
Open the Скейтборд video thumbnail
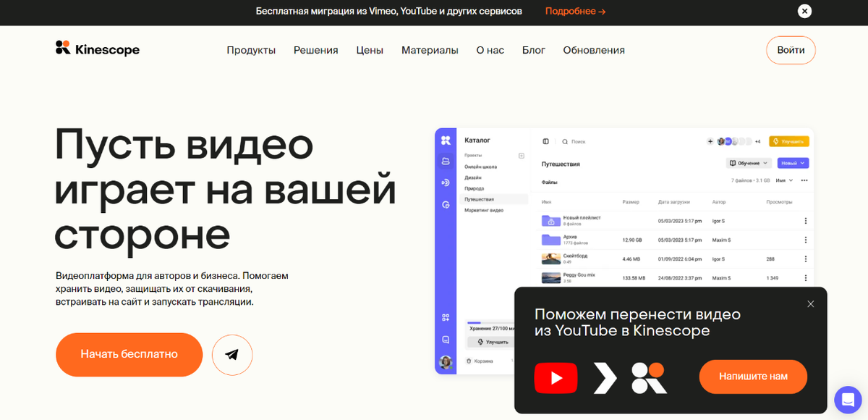coord(551,258)
